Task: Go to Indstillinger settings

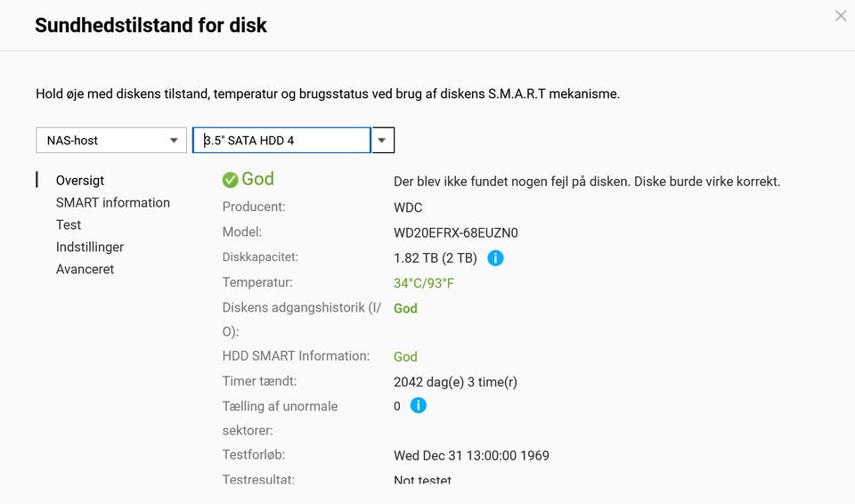Action: 90,248
